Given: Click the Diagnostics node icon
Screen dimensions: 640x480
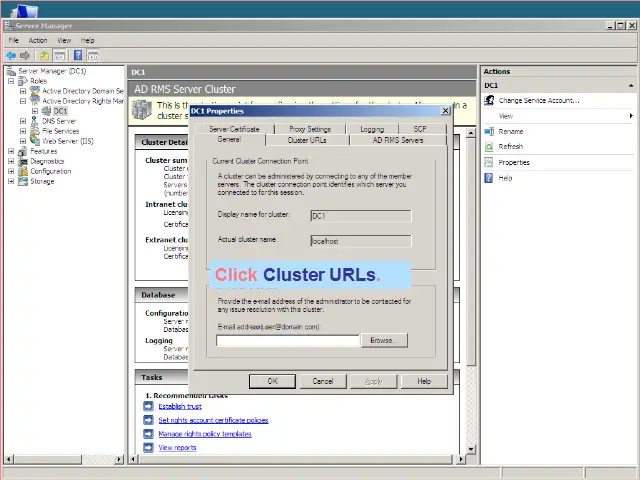Looking at the screenshot, I should (x=23, y=161).
